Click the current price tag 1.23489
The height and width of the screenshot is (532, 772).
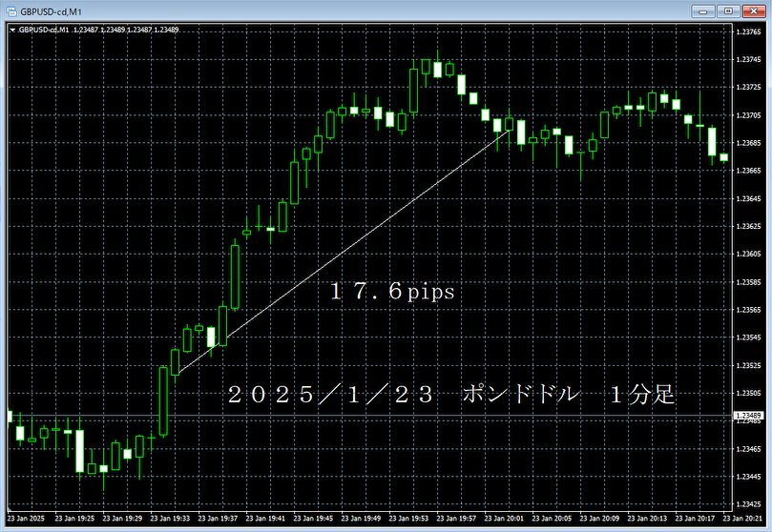749,416
